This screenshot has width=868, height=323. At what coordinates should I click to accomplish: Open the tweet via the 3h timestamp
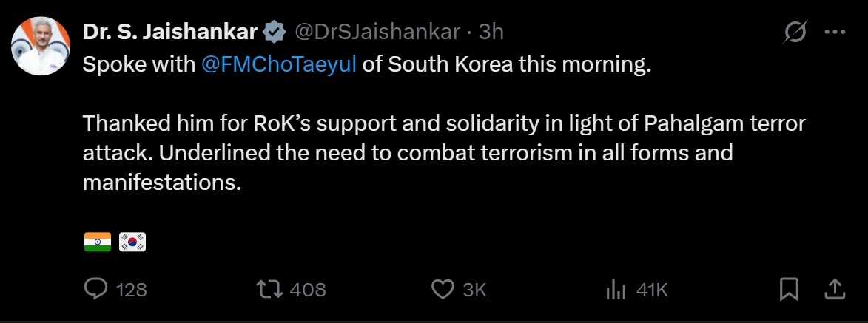(491, 33)
